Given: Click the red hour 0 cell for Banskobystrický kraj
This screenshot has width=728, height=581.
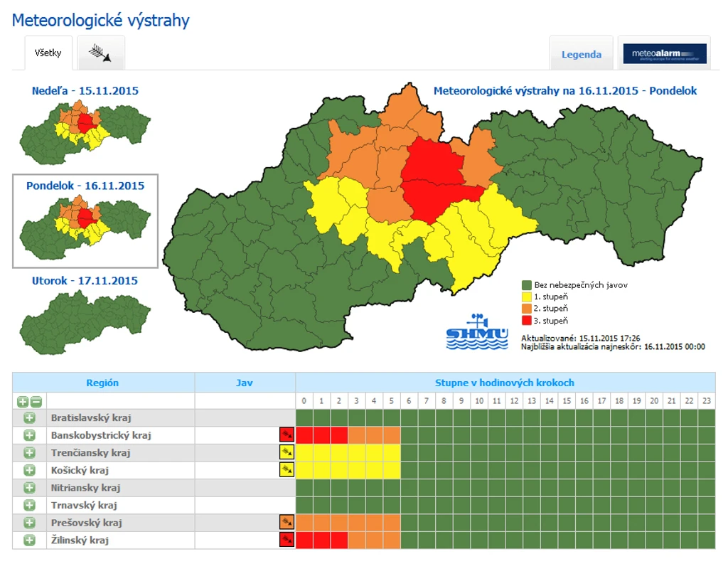Looking at the screenshot, I should pyautogui.click(x=304, y=435).
